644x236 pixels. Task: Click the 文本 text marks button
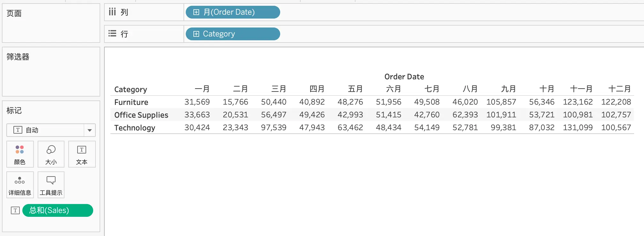pyautogui.click(x=82, y=154)
